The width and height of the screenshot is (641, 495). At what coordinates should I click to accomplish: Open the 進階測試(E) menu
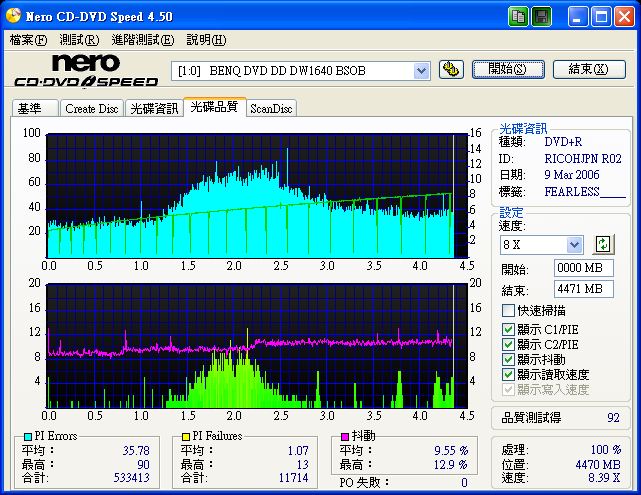click(143, 40)
